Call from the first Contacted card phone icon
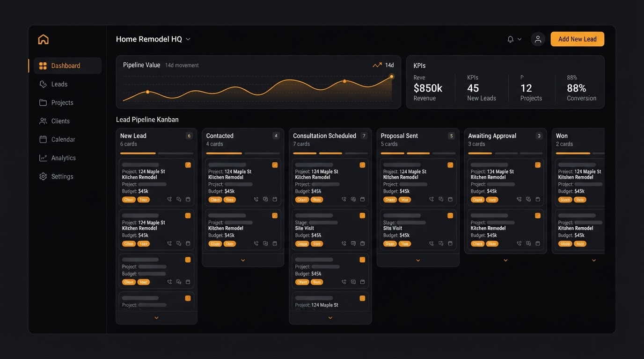Image resolution: width=644 pixels, height=359 pixels. 256,199
